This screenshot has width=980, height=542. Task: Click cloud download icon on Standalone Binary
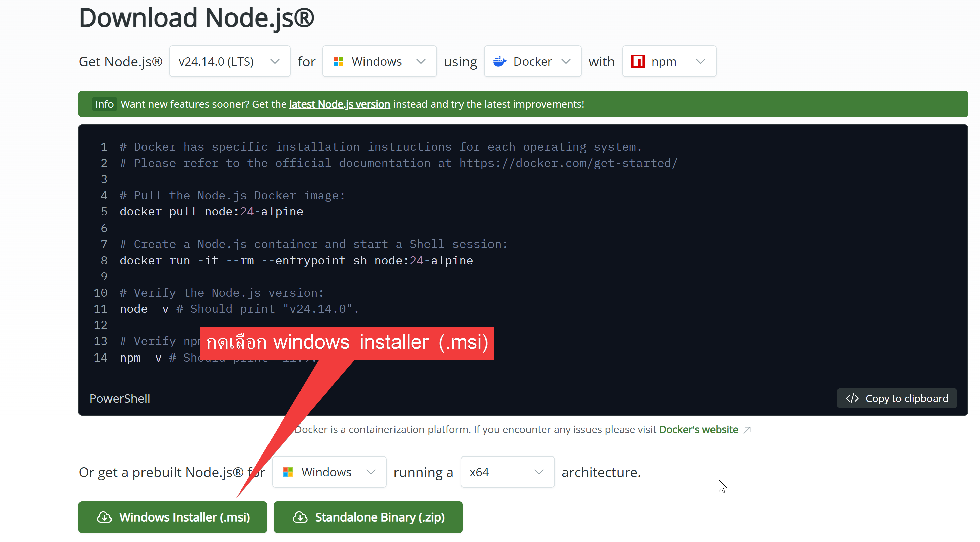tap(300, 517)
